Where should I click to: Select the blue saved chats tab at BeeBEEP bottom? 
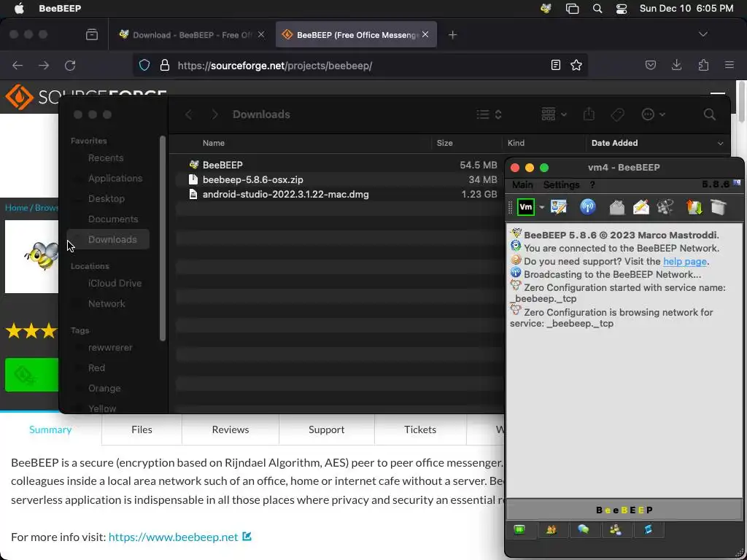point(648,529)
